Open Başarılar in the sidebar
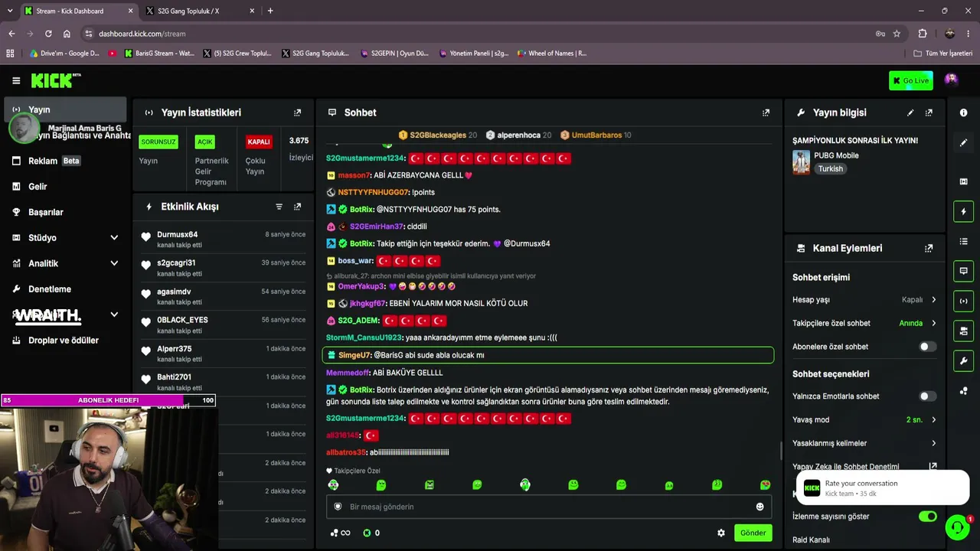Image resolution: width=980 pixels, height=551 pixels. 65,212
